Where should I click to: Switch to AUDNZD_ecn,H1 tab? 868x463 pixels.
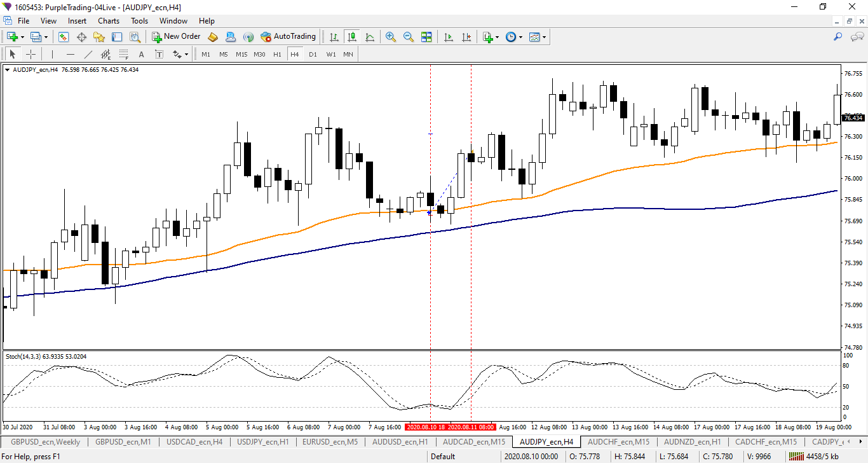coord(692,441)
